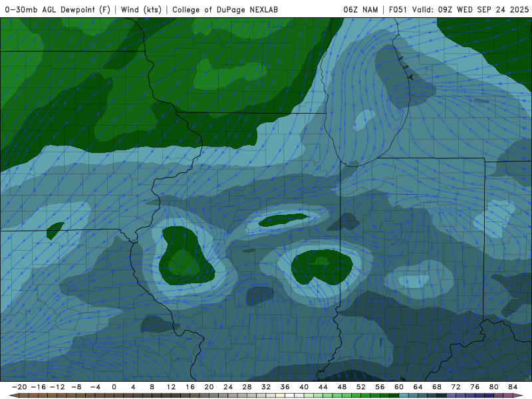Click the 20 value on the scale
Image resolution: width=532 pixels, height=399 pixels.
pyautogui.click(x=209, y=387)
